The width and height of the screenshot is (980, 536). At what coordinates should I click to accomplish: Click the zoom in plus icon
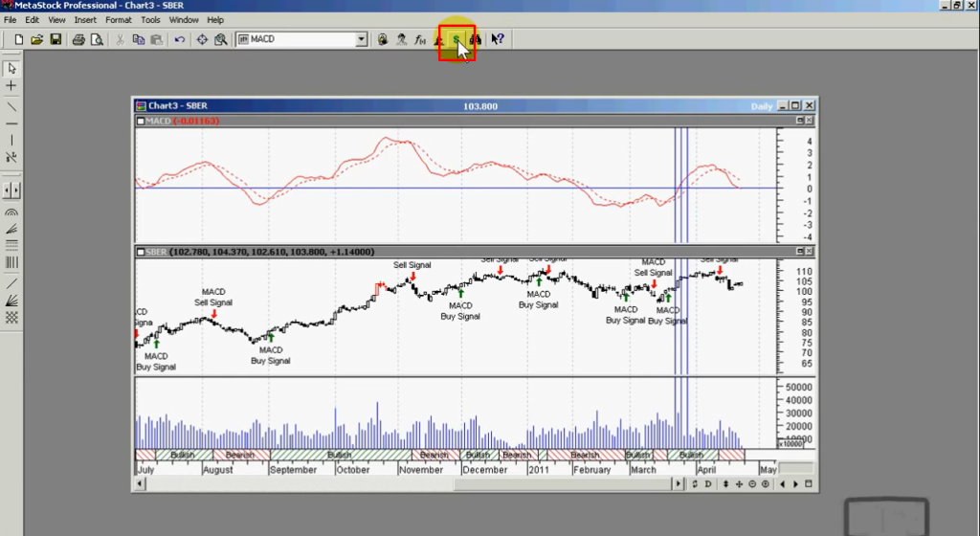[765, 484]
